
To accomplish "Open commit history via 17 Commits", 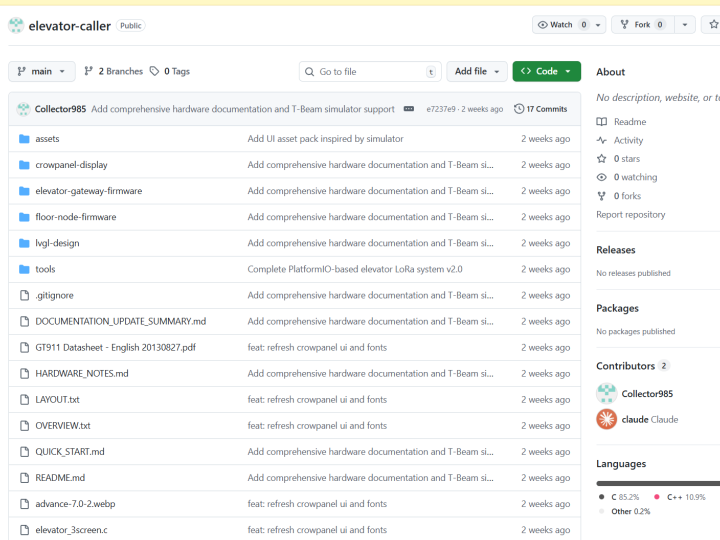I will click(540, 109).
